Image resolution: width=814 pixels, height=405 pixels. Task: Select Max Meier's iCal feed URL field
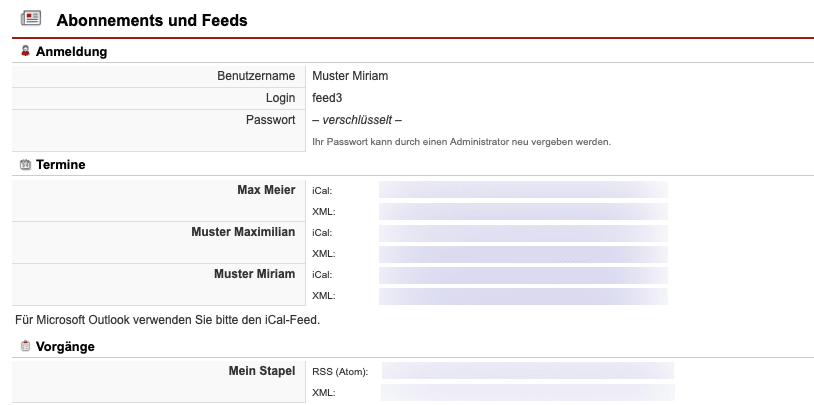[523, 190]
